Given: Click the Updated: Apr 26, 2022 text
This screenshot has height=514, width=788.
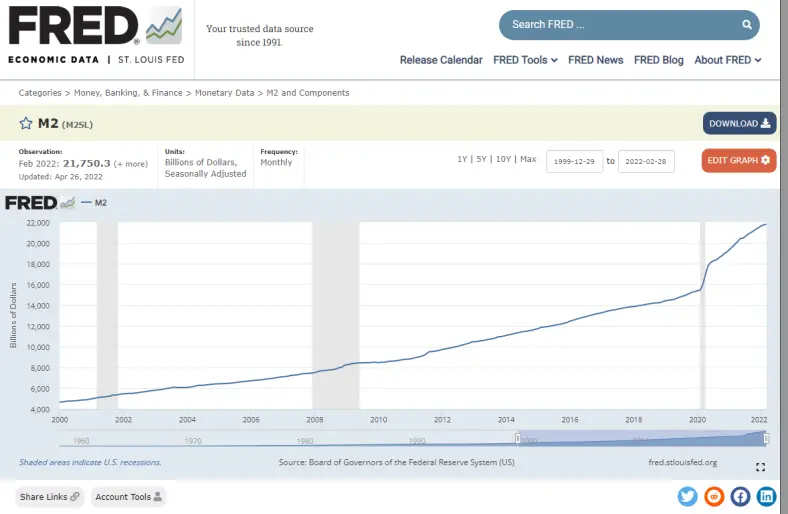Looking at the screenshot, I should 60,177.
